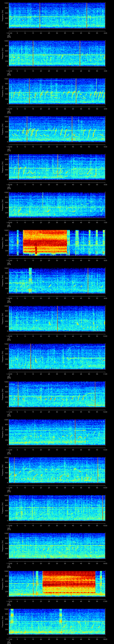
Task: Click the 30 second tick label under 1:04:00 panel
Action: [x=57, y=147]
